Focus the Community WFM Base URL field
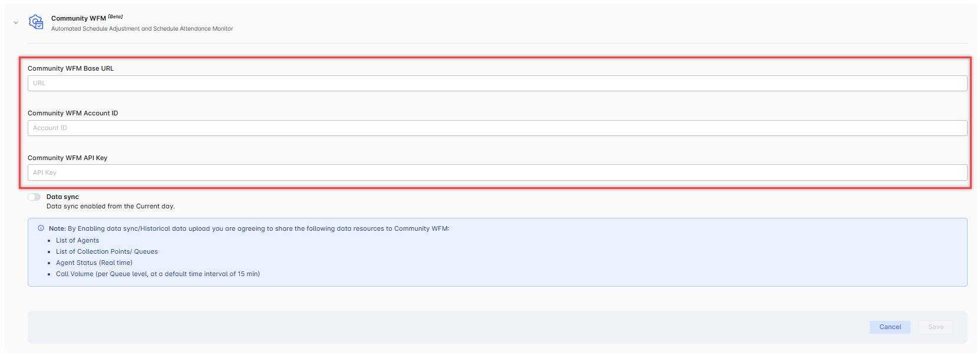Viewport: 980px width, 355px height. coord(497,83)
